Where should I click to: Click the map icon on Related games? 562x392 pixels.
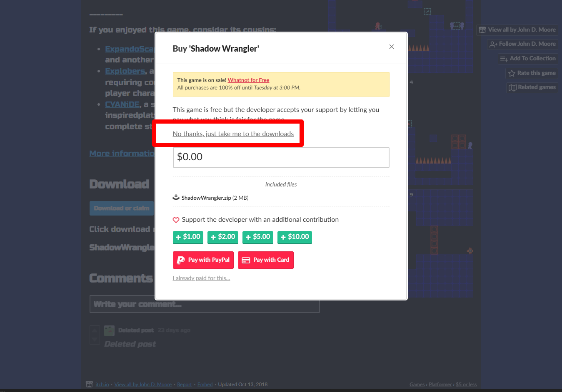512,87
